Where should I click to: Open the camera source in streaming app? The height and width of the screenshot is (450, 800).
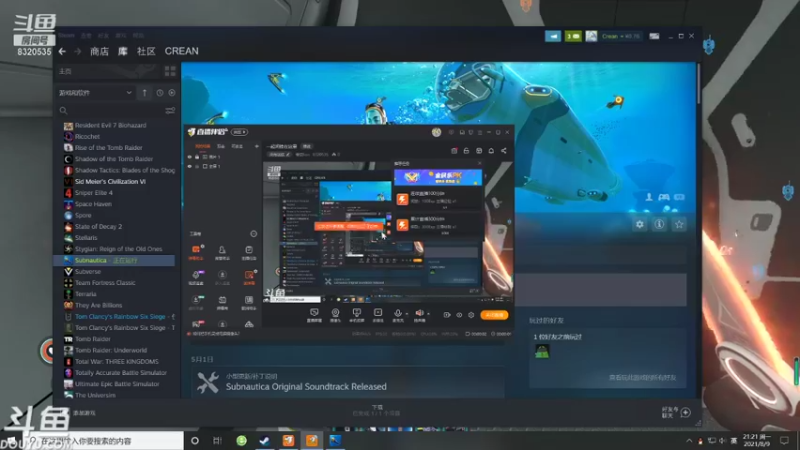tap(335, 313)
